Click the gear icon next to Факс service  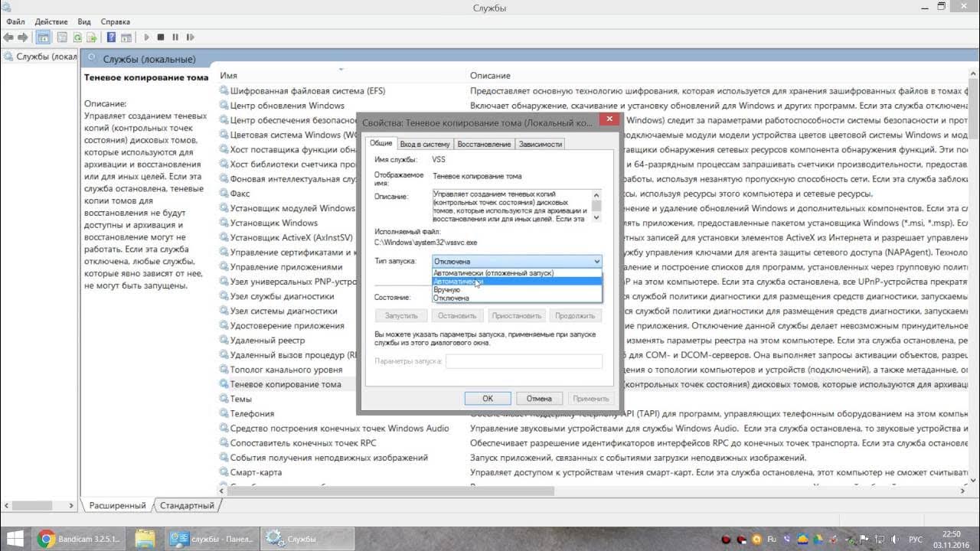[224, 194]
